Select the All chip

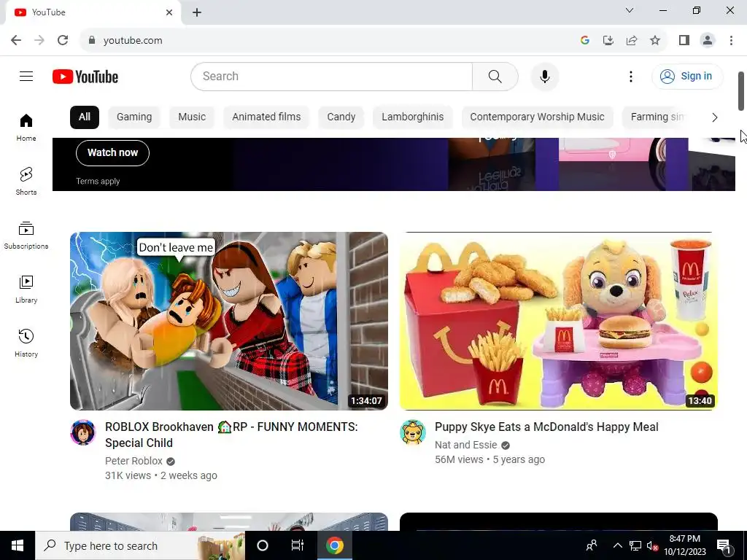pos(85,117)
